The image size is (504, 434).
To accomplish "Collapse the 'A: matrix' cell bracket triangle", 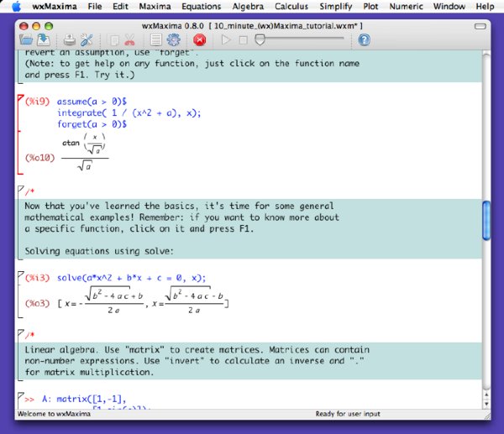I will (21, 395).
